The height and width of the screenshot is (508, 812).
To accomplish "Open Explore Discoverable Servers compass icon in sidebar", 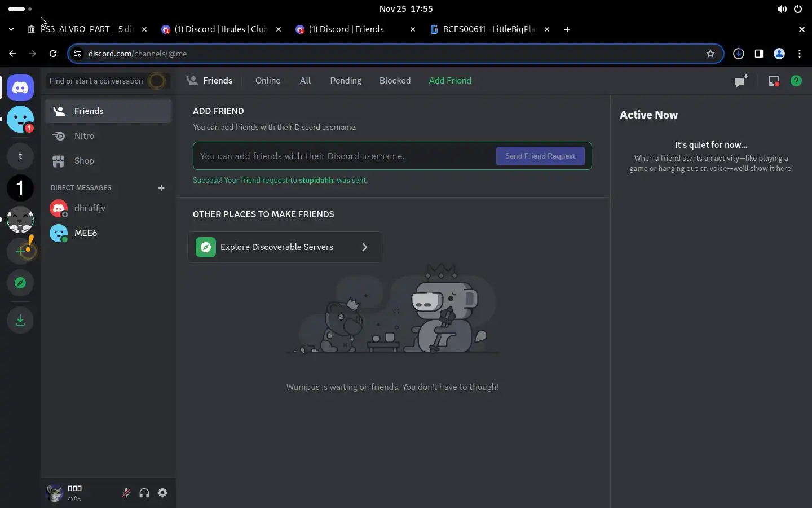I will click(20, 283).
